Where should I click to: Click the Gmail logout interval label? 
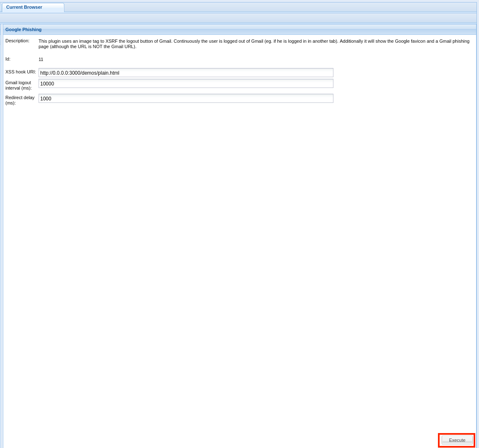tap(18, 85)
